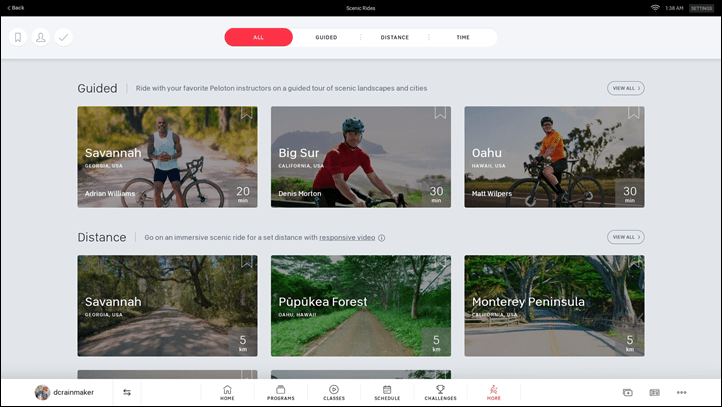The image size is (722, 407).
Task: Click the screen cast icon in bottom bar
Action: 628,392
